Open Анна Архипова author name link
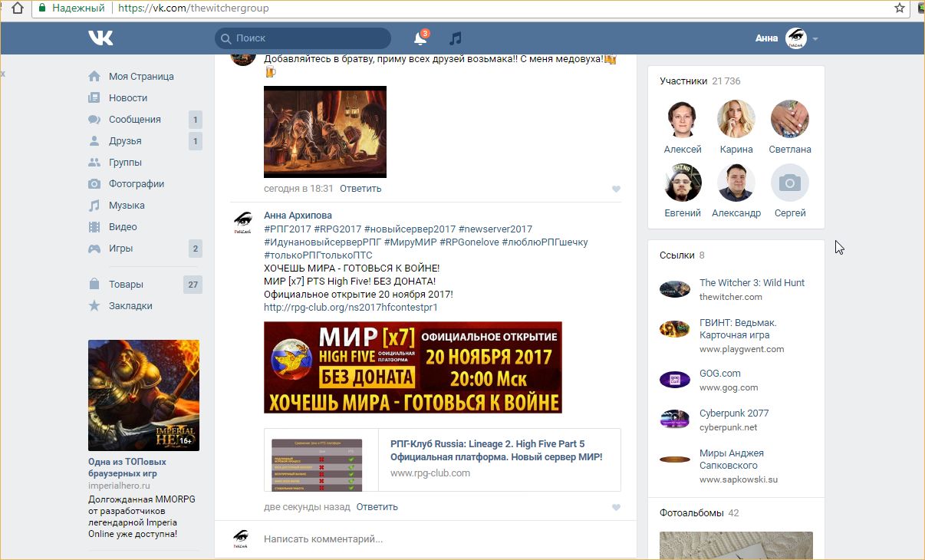This screenshot has width=925, height=560. click(x=298, y=216)
